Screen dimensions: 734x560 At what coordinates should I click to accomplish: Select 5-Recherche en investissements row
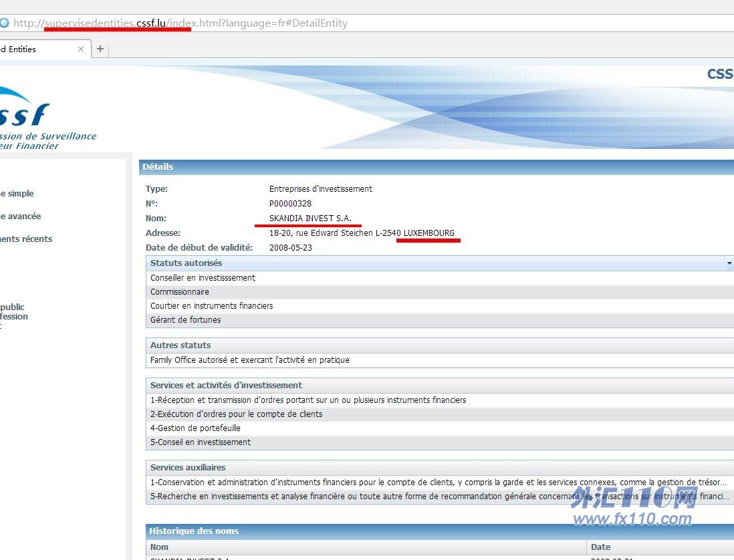(440, 496)
